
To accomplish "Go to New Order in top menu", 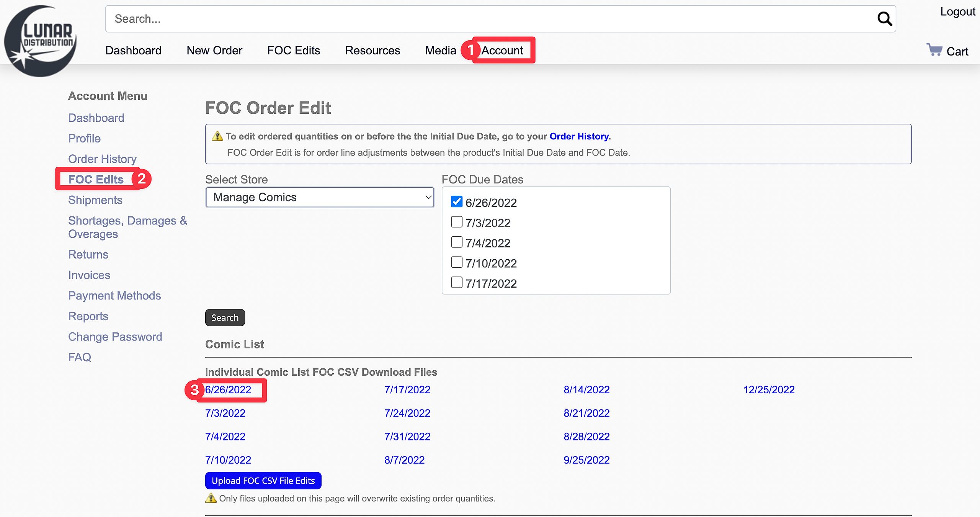I will (x=214, y=51).
